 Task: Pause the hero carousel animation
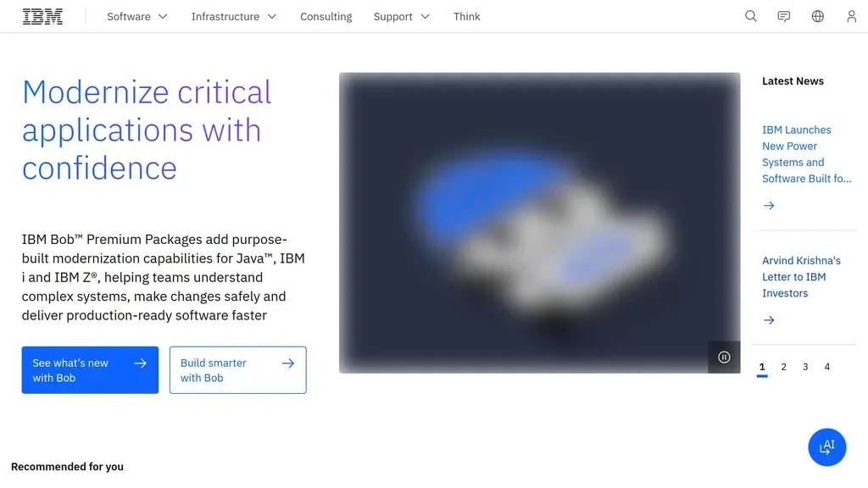tap(724, 357)
